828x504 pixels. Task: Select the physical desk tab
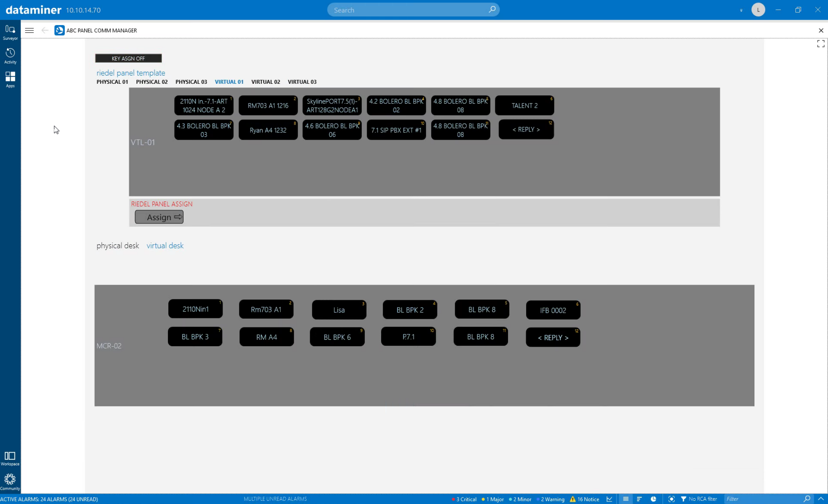click(x=118, y=246)
